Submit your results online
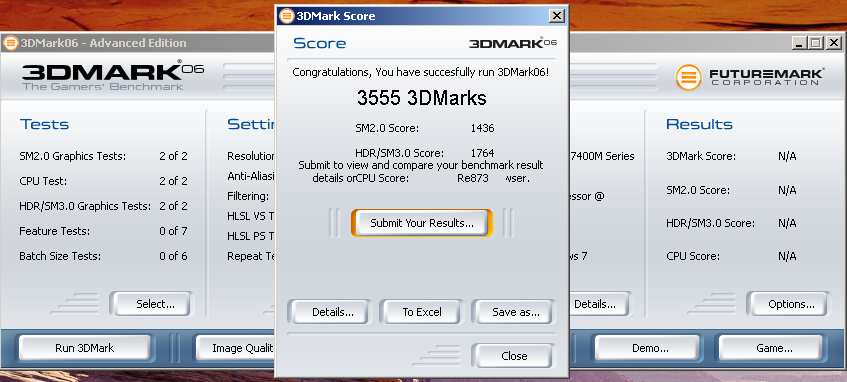The image size is (847, 382). pos(422,223)
